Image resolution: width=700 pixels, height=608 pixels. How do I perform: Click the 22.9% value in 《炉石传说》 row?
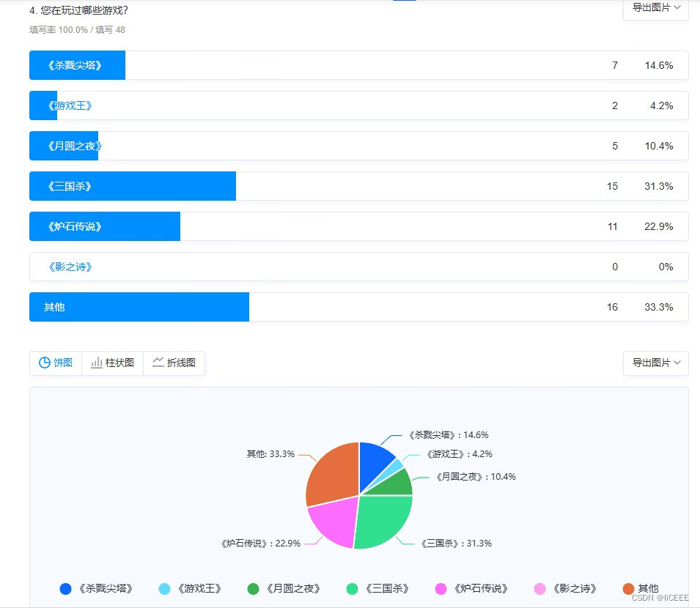(x=659, y=226)
